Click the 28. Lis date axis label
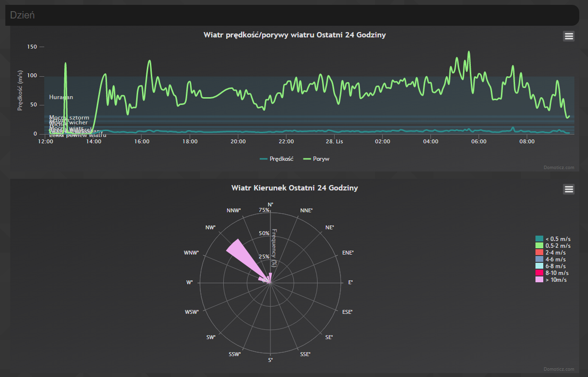The width and height of the screenshot is (588, 377). tap(334, 142)
